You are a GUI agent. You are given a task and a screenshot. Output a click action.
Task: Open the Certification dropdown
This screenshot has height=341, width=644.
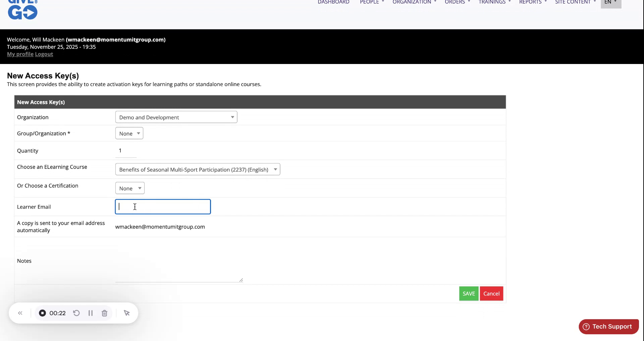129,188
